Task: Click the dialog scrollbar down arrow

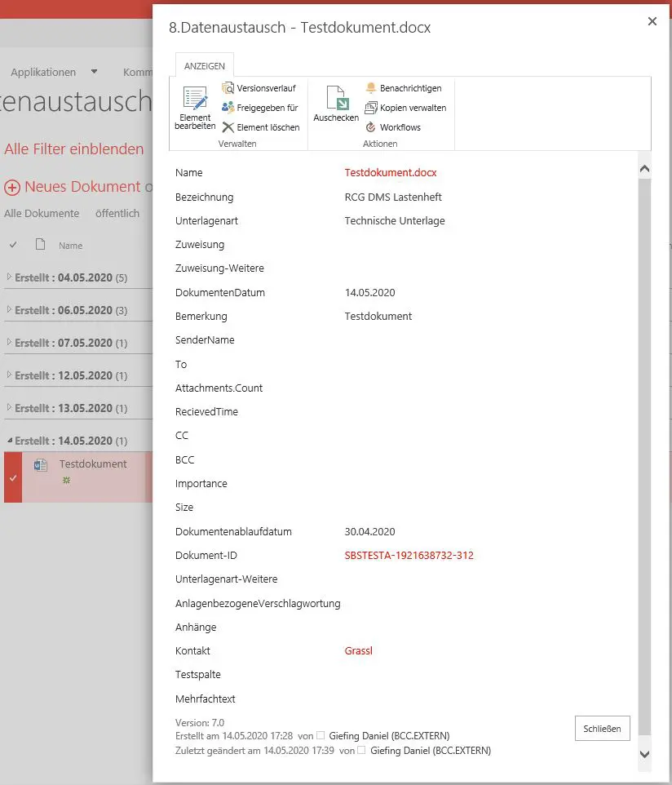Action: click(645, 755)
